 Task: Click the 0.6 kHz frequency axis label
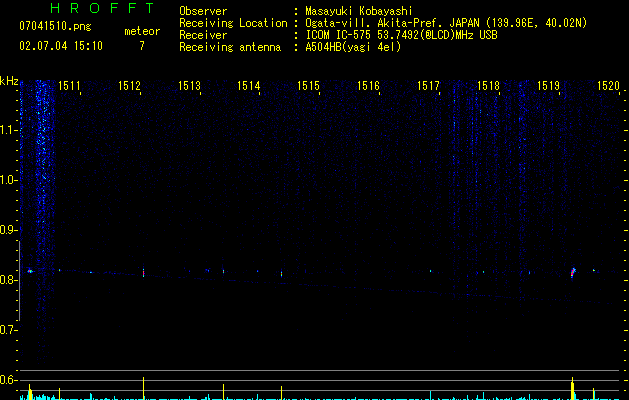coord(8,380)
